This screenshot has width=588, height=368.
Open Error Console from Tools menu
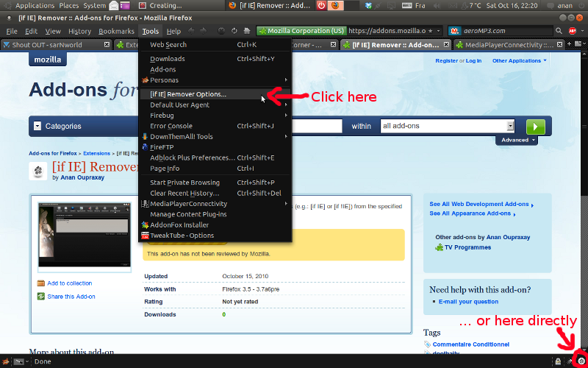pyautogui.click(x=171, y=126)
